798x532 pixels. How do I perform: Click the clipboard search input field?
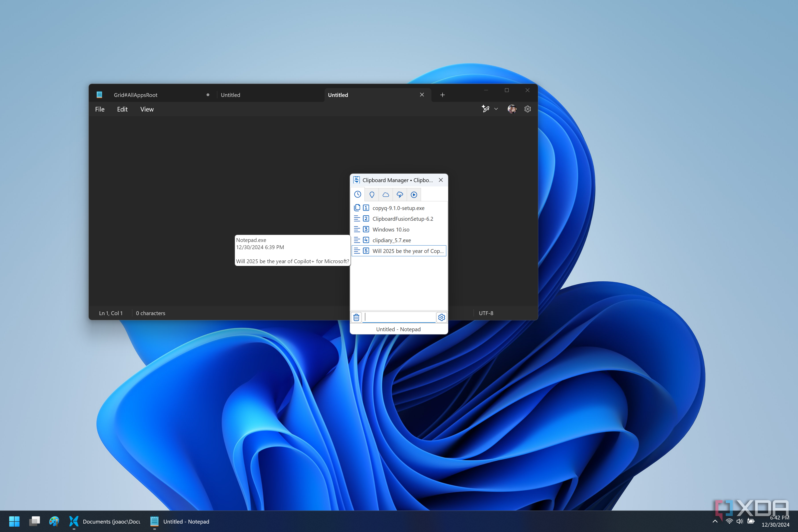pos(400,317)
